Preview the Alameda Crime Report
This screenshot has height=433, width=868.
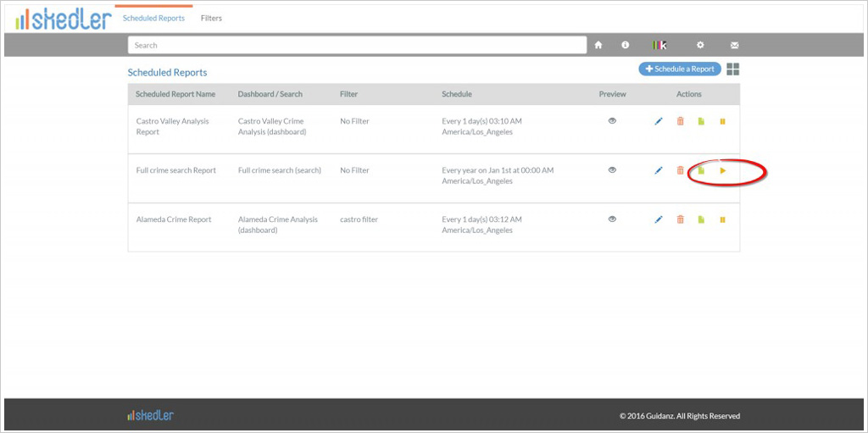click(x=612, y=219)
